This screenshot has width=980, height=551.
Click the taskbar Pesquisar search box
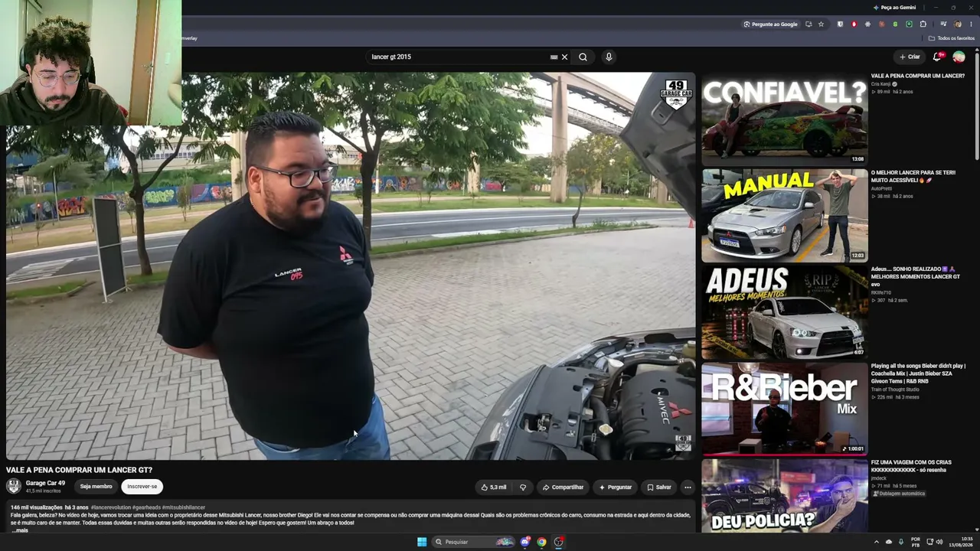475,542
